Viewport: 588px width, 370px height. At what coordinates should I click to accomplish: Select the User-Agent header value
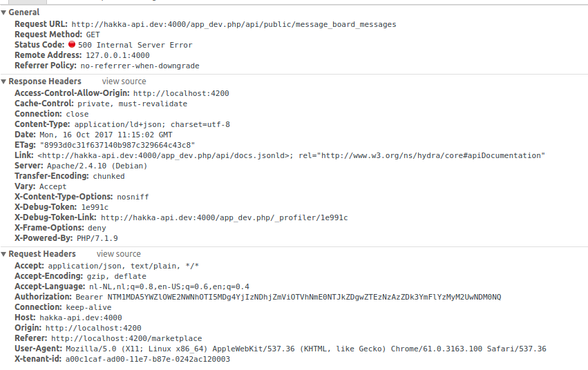[x=306, y=349]
